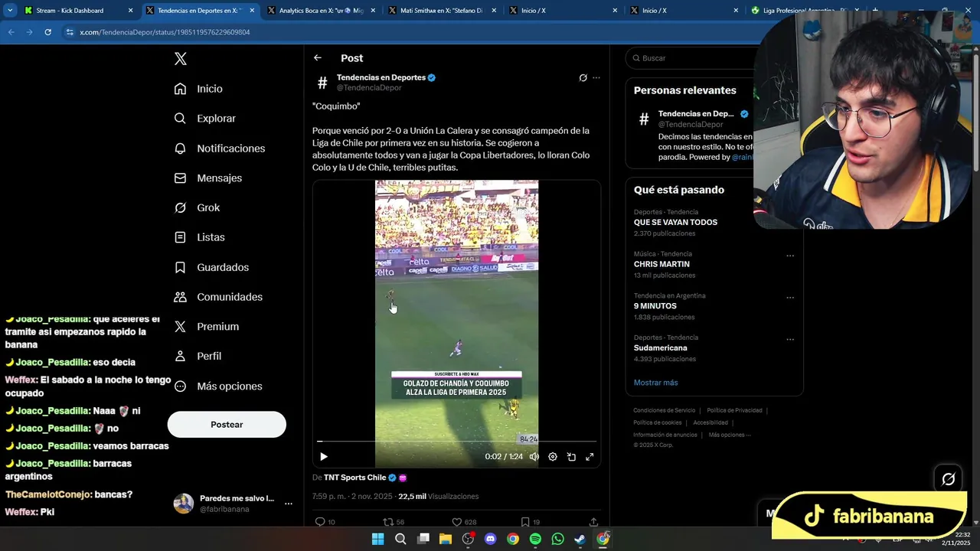Open Accesibilidad footer link

point(710,422)
